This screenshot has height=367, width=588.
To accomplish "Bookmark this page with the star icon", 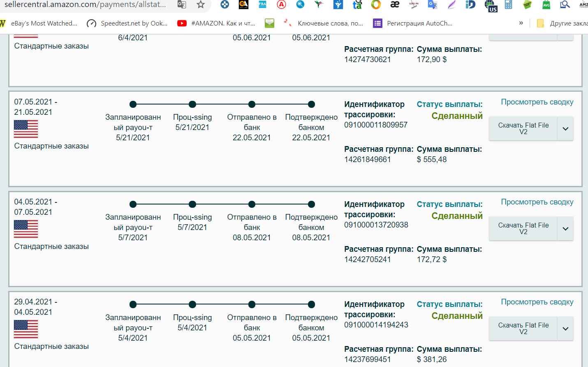I will click(201, 5).
